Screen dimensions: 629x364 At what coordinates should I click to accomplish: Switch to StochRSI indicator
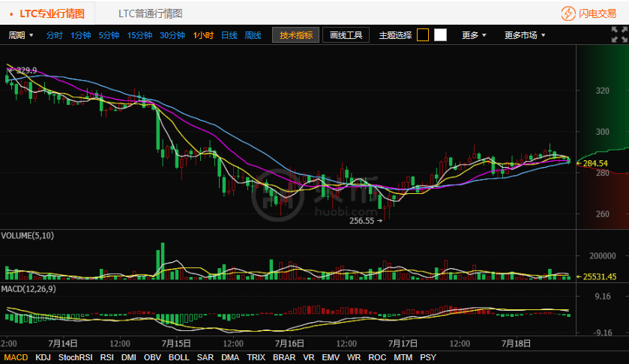[x=76, y=357]
